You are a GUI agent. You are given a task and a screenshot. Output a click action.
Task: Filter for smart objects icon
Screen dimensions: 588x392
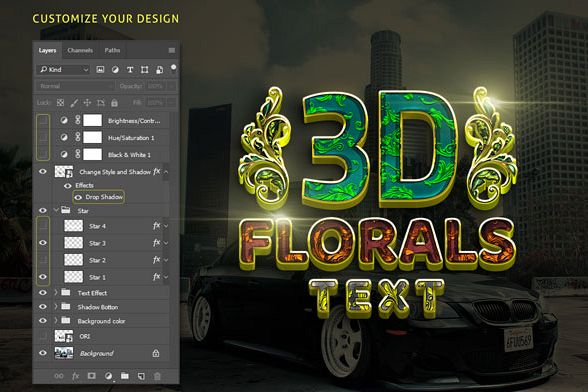159,70
